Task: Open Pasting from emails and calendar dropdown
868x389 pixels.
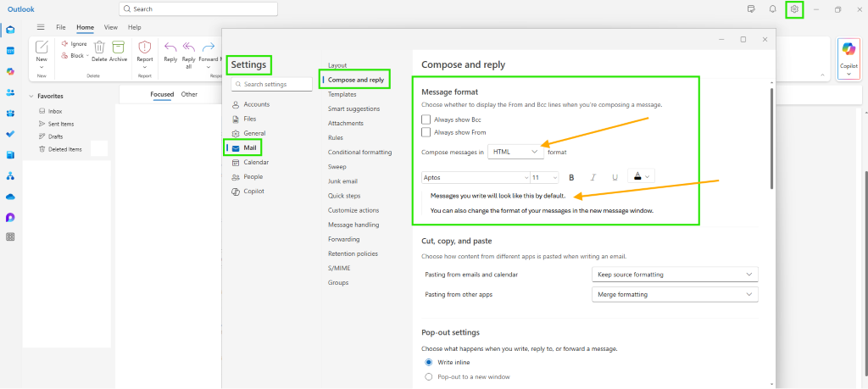Action: [675, 275]
